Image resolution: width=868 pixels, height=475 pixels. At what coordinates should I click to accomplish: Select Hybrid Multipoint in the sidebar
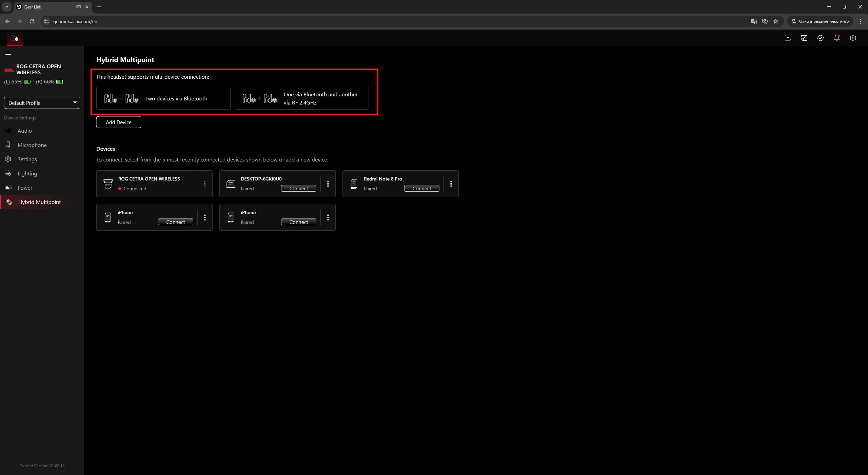point(42,202)
